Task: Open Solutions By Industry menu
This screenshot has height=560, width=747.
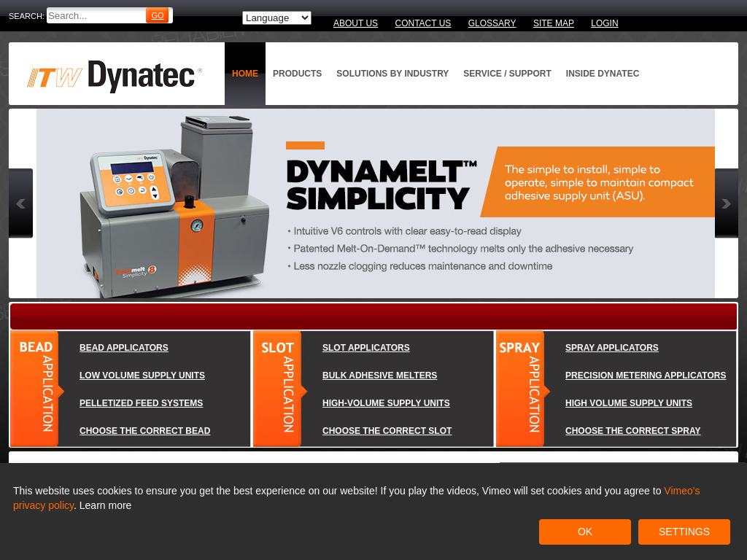Action: (x=392, y=74)
